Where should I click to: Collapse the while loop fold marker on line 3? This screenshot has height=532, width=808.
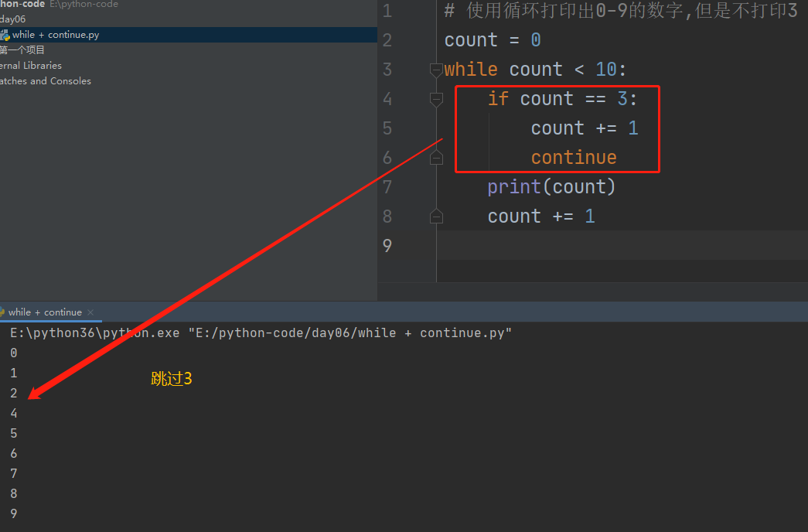(x=436, y=70)
